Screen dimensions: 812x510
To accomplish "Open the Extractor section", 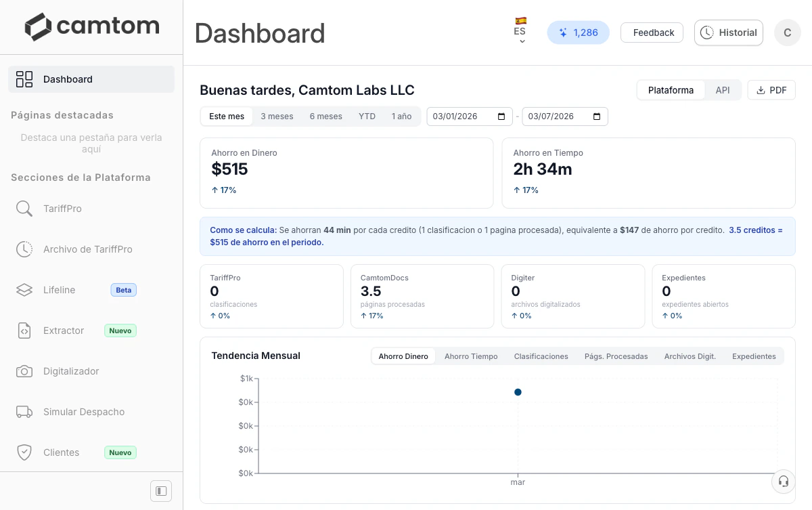I will 63,331.
